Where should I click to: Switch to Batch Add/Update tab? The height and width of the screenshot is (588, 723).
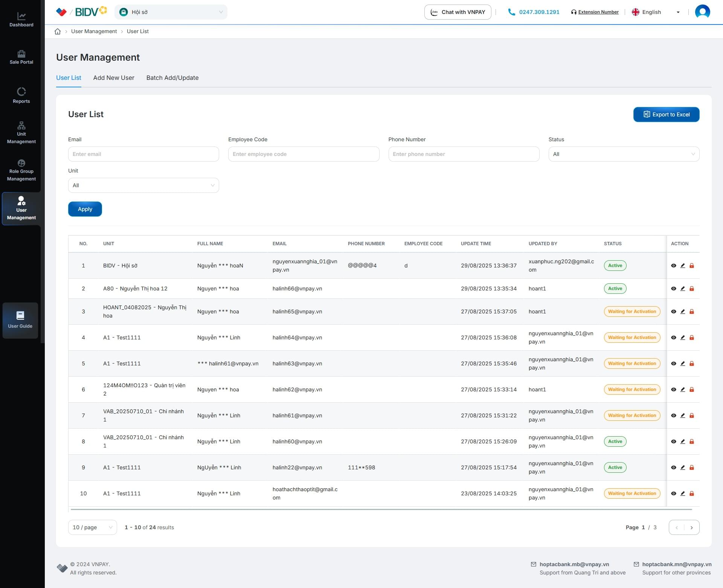point(172,78)
